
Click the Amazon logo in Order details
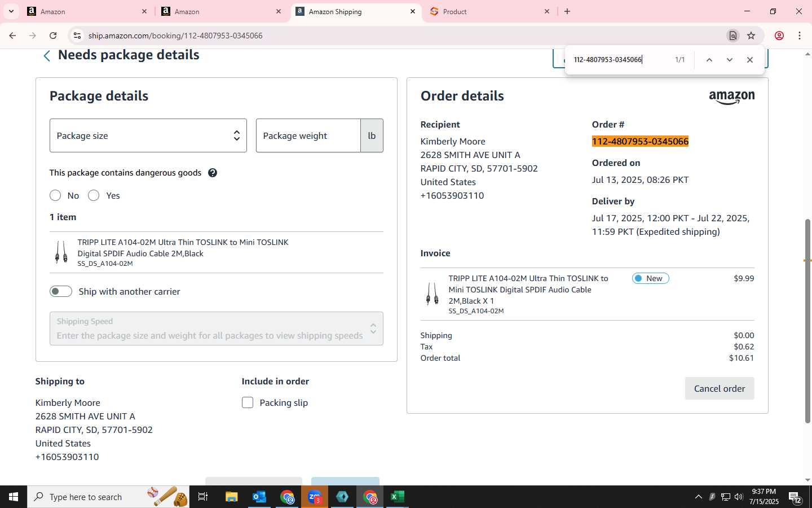tap(731, 98)
